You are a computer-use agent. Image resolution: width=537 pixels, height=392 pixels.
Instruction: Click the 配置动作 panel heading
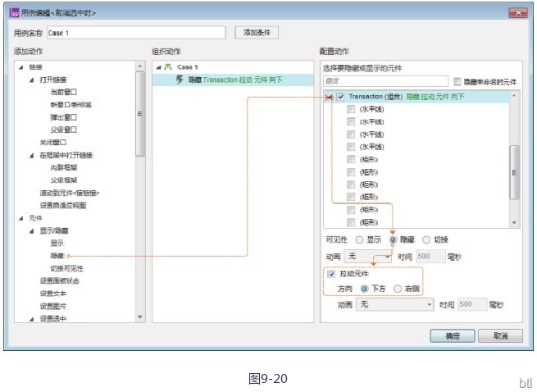[334, 52]
